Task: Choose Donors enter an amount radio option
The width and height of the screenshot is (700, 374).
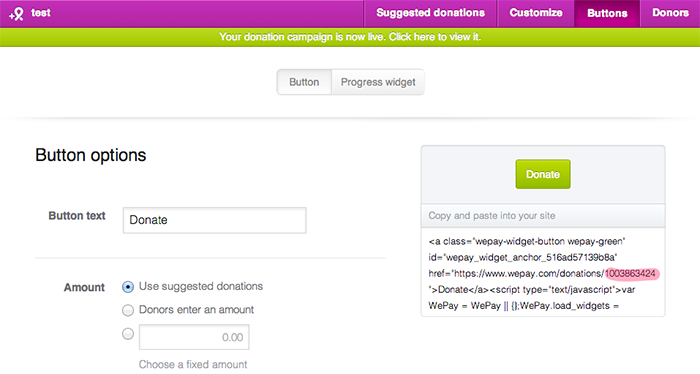Action: [128, 310]
